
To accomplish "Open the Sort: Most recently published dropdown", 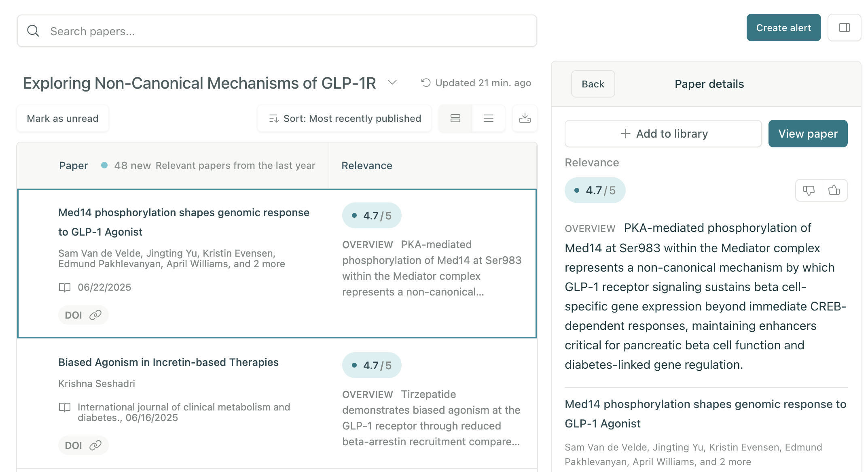I will click(x=345, y=118).
